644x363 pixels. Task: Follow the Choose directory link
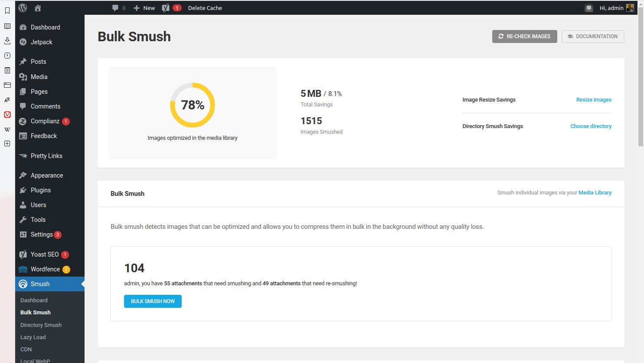(591, 126)
